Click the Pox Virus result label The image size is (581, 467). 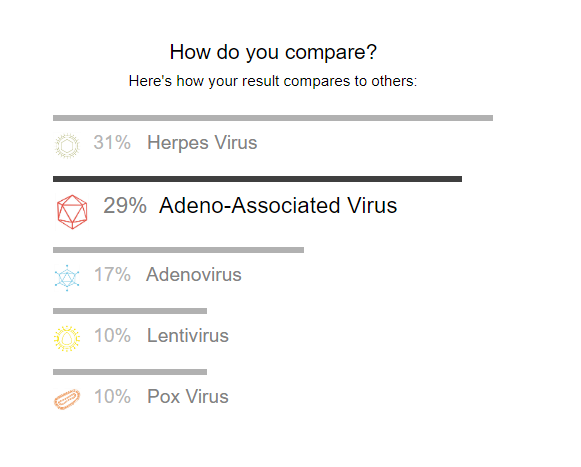[x=188, y=397]
